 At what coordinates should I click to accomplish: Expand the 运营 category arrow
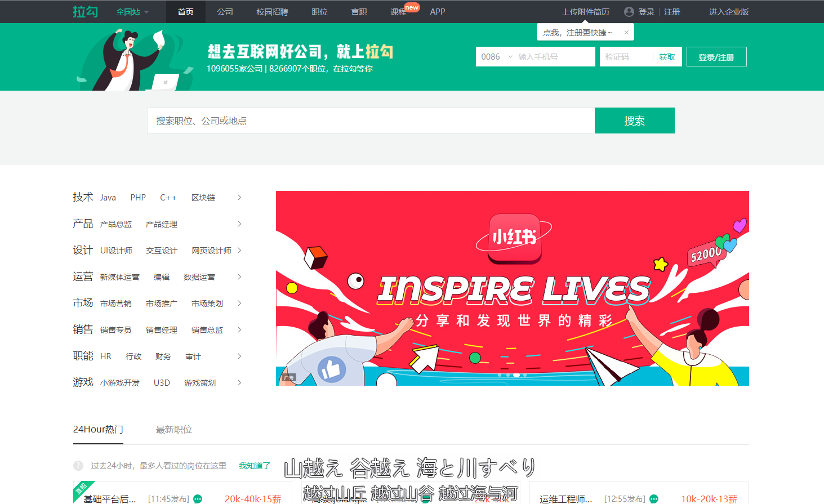pos(239,277)
